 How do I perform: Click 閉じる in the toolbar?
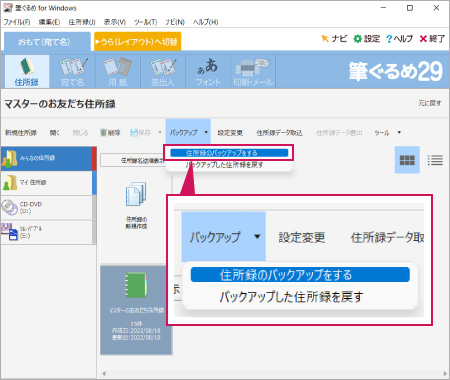(x=80, y=133)
